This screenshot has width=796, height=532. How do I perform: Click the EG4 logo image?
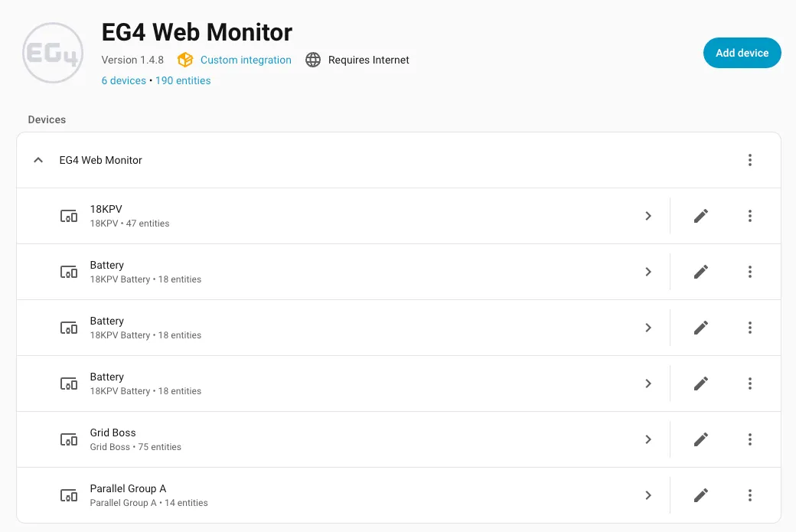coord(53,53)
